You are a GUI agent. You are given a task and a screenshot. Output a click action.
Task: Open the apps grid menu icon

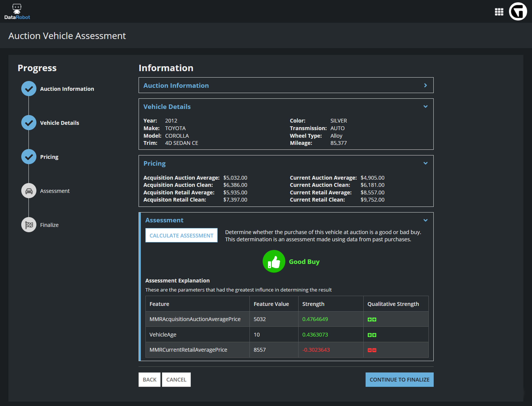point(499,12)
